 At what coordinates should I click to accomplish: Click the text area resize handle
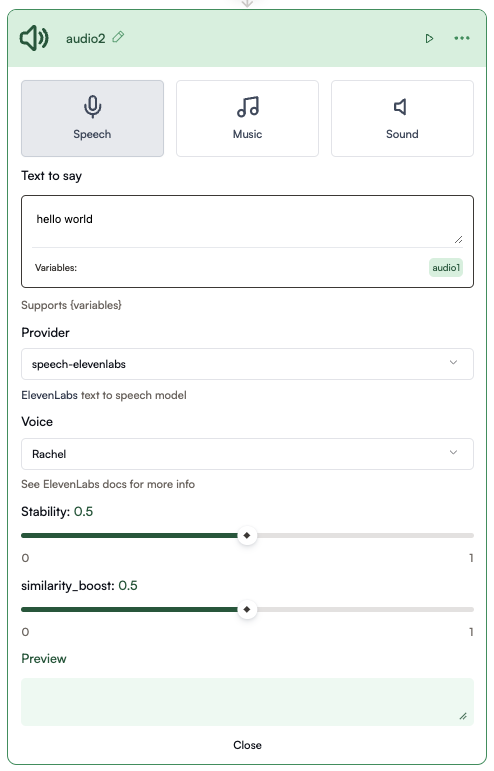pyautogui.click(x=458, y=239)
